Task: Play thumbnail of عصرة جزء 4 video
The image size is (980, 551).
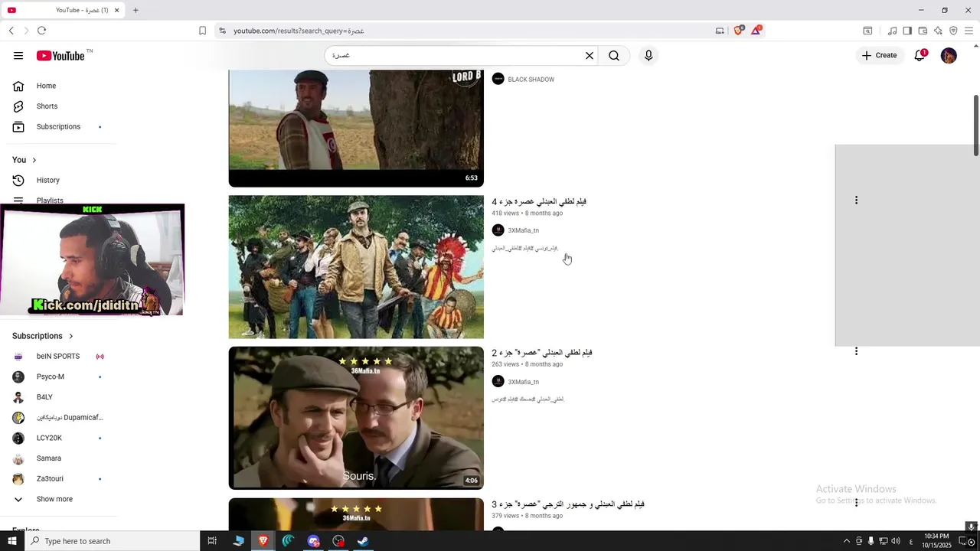Action: coord(356,267)
